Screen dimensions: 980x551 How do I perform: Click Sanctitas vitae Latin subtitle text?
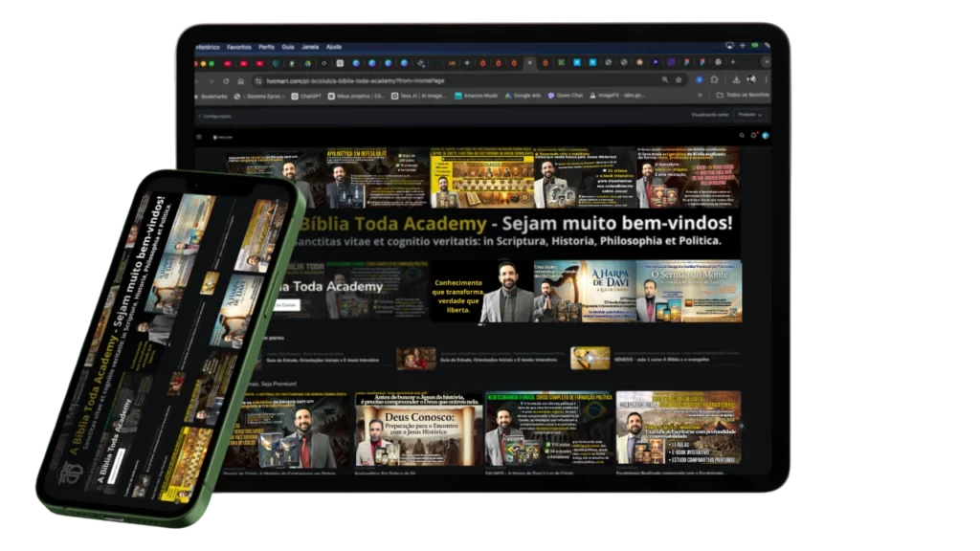coord(507,241)
